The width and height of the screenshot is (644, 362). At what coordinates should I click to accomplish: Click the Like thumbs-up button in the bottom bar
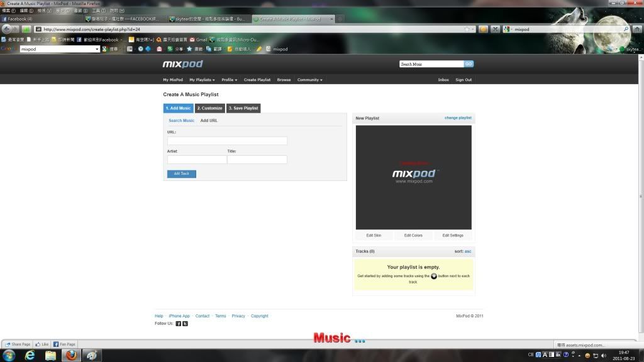click(42, 344)
